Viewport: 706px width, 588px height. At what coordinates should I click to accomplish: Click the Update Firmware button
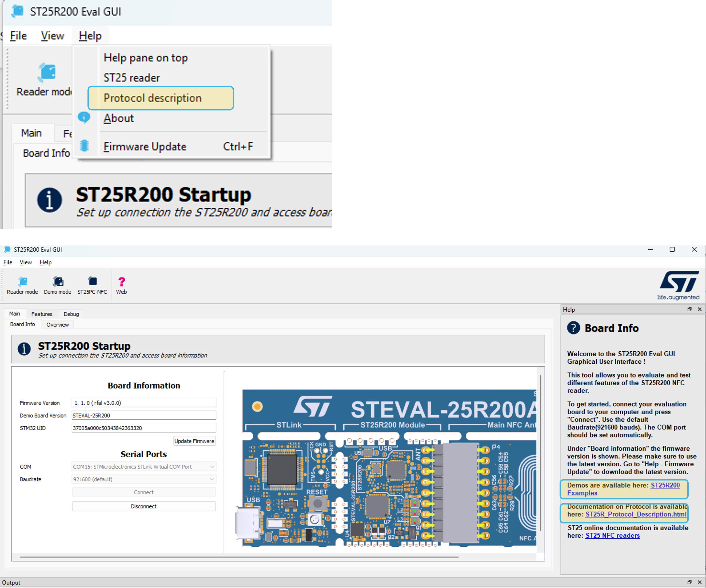coord(194,441)
